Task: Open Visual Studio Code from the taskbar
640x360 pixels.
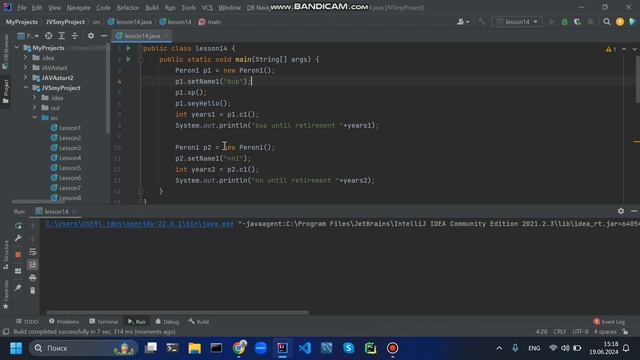Action: pos(304,348)
